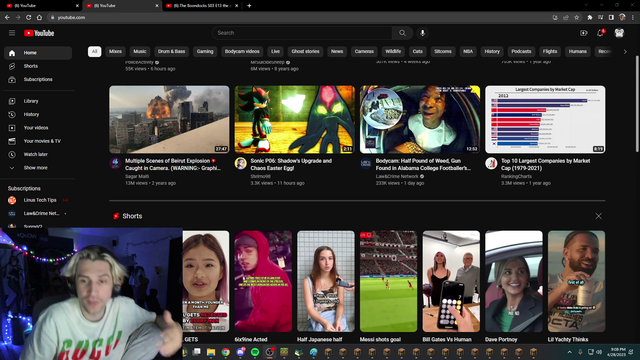Open Beirut Explosion video thumbnail

pyautogui.click(x=169, y=119)
